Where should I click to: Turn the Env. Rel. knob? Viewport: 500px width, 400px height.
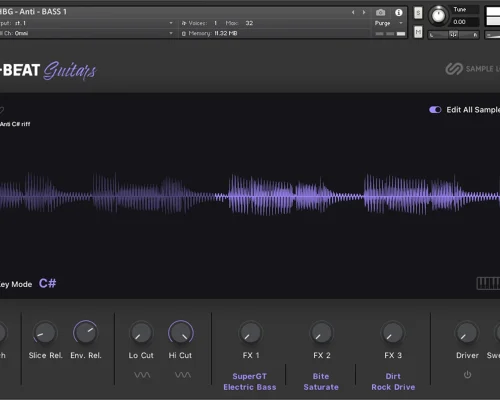tap(85, 333)
